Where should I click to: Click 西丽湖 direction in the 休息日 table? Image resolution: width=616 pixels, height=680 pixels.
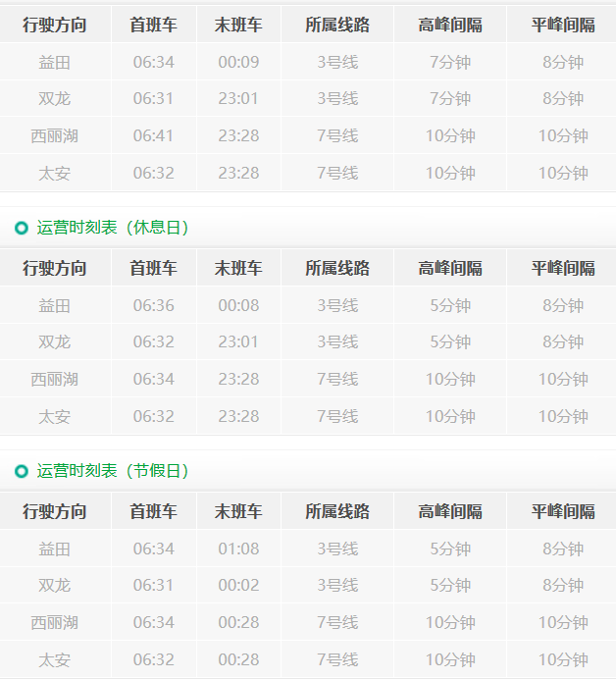[55, 380]
